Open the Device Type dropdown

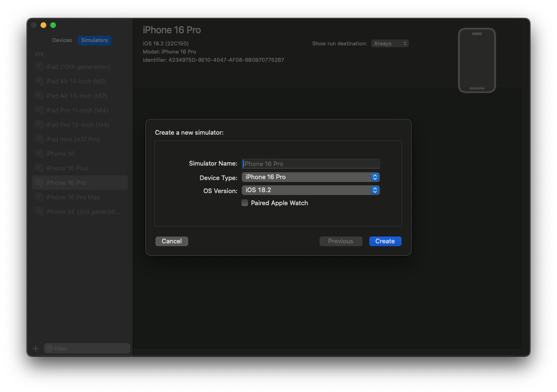[x=310, y=177]
